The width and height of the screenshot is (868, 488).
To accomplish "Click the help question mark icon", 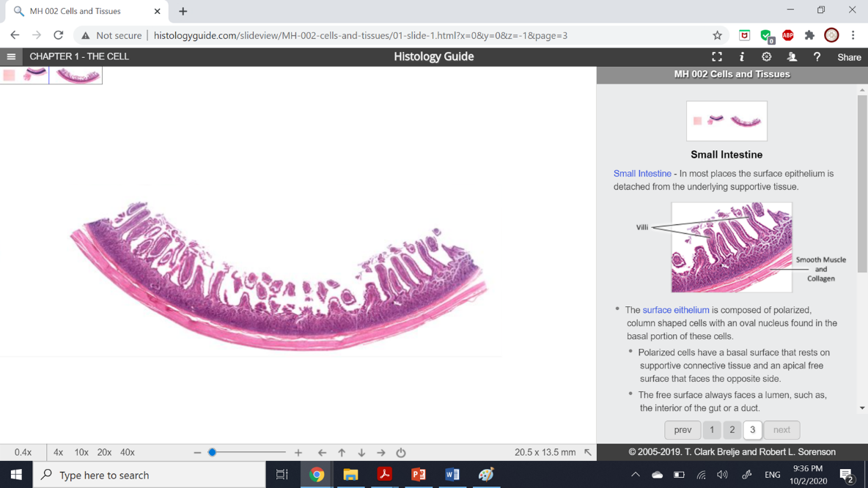I will [x=817, y=57].
